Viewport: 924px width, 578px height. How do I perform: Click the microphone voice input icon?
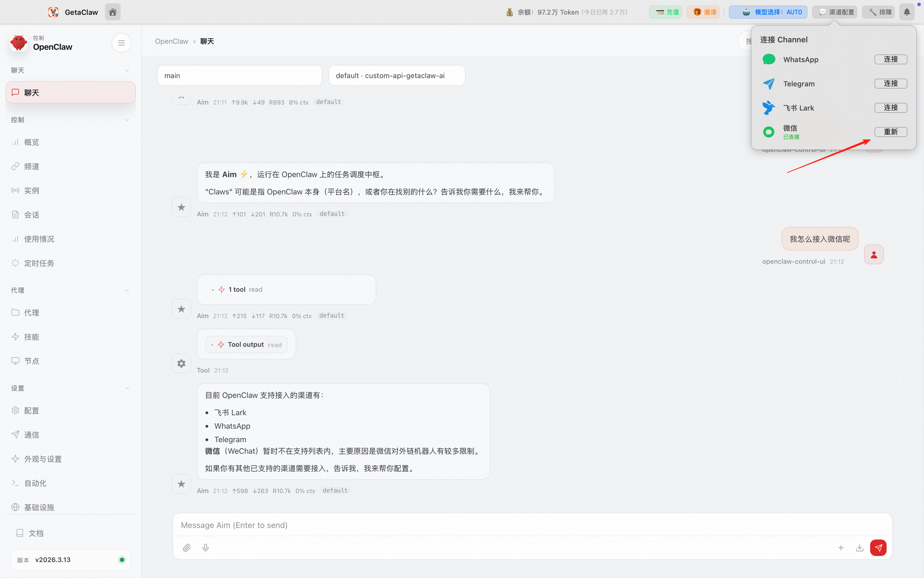[206, 548]
